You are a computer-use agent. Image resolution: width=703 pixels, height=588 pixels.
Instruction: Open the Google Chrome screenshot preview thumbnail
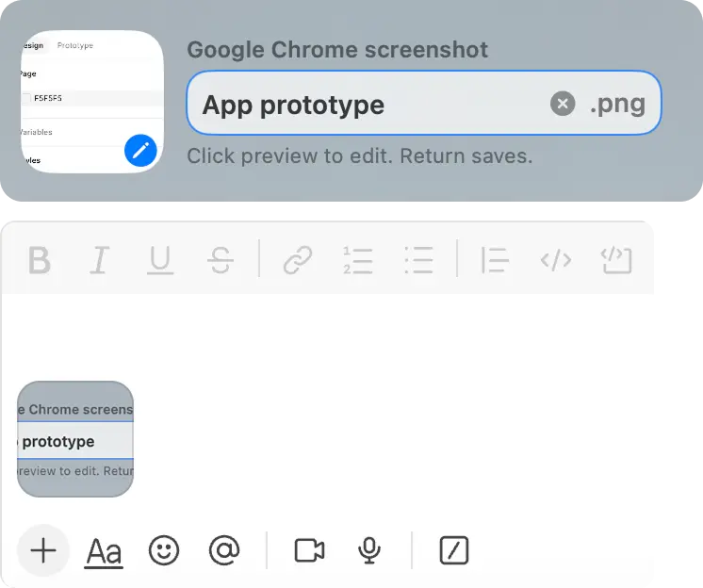pos(92,102)
